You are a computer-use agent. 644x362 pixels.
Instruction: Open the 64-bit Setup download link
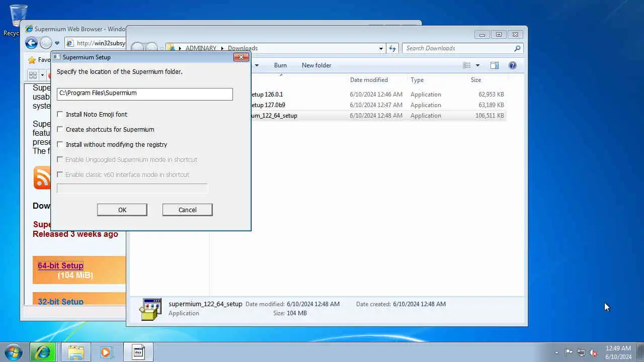coord(60,265)
